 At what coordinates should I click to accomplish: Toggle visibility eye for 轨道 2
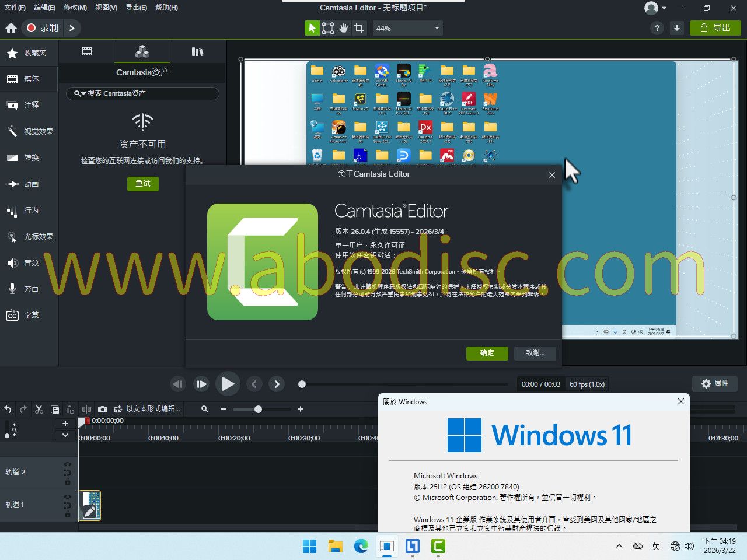(x=67, y=464)
